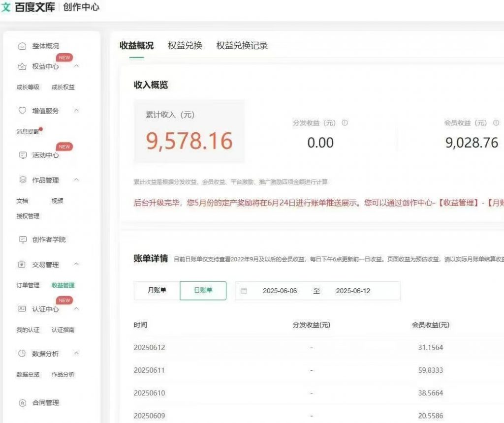Click the 交易管理 wallet icon

tap(22, 264)
